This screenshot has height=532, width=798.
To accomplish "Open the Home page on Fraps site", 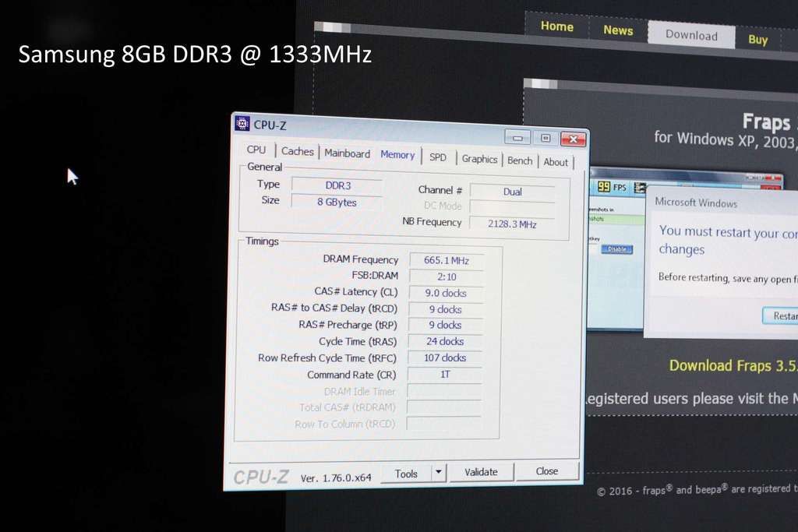I will point(557,26).
